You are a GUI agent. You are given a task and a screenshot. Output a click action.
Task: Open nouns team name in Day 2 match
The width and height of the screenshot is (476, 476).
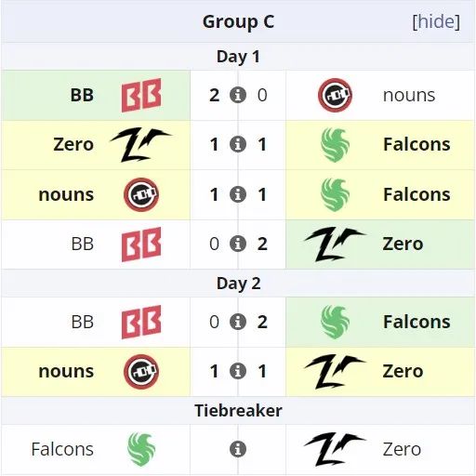point(66,371)
